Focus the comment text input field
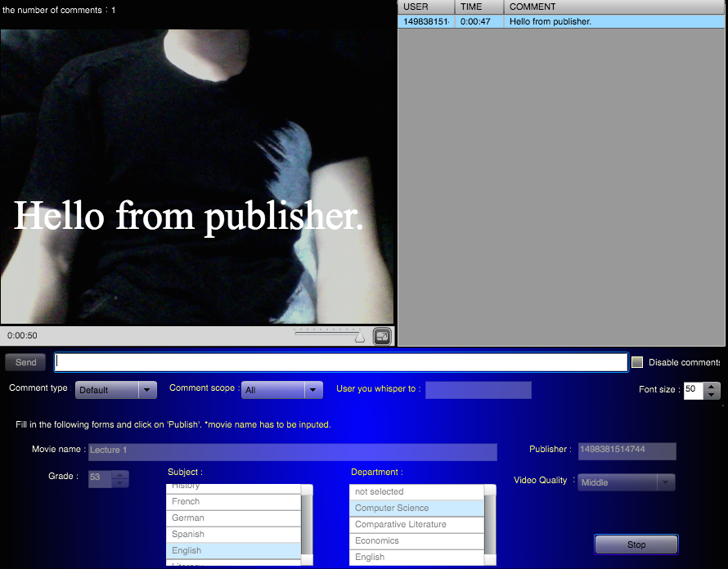The height and width of the screenshot is (569, 728). pyautogui.click(x=341, y=362)
